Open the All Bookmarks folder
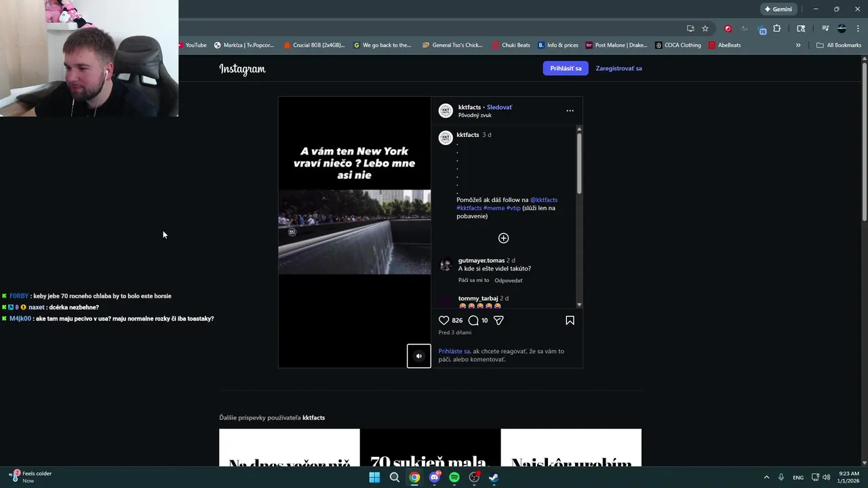868x488 pixels. [x=839, y=45]
